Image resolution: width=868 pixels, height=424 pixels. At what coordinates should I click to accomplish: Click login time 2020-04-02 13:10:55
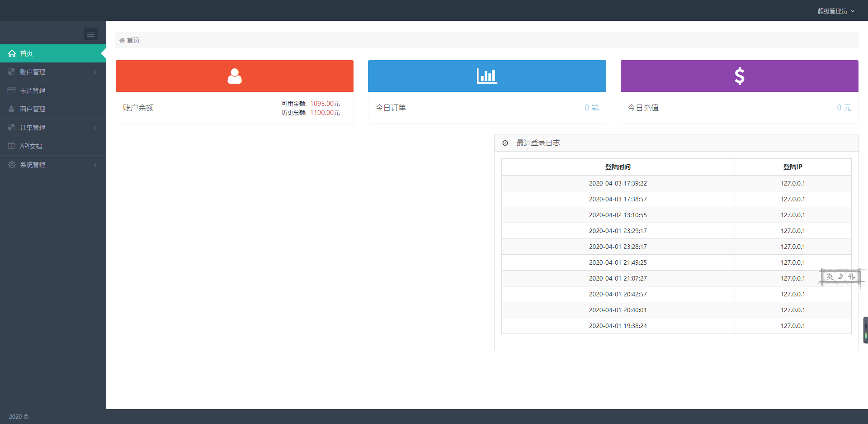(618, 215)
